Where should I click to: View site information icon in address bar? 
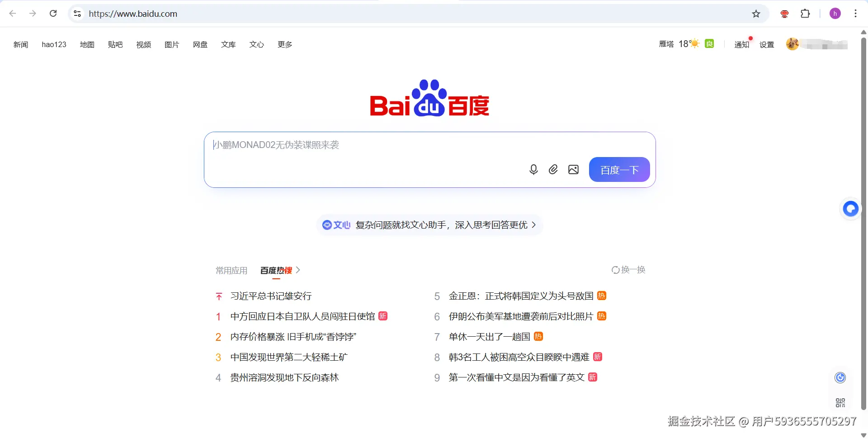pyautogui.click(x=77, y=14)
